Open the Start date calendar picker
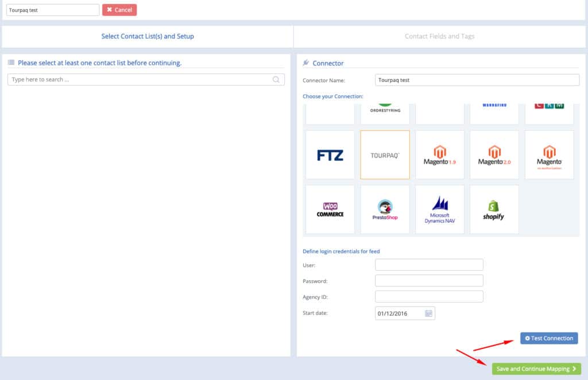This screenshot has width=588, height=380. click(428, 313)
